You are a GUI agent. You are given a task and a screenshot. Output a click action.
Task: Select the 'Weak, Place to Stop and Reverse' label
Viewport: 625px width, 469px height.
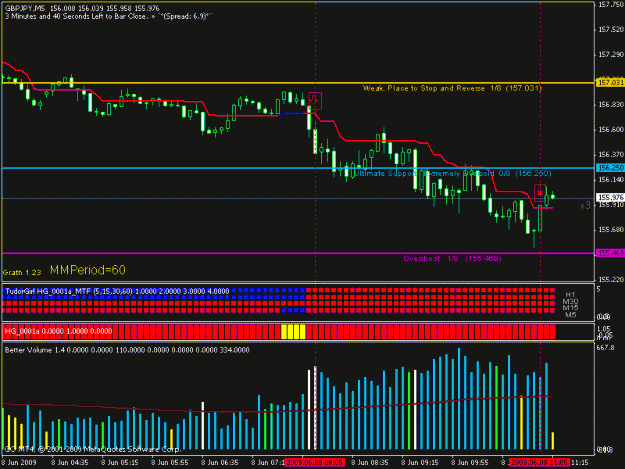pyautogui.click(x=452, y=88)
